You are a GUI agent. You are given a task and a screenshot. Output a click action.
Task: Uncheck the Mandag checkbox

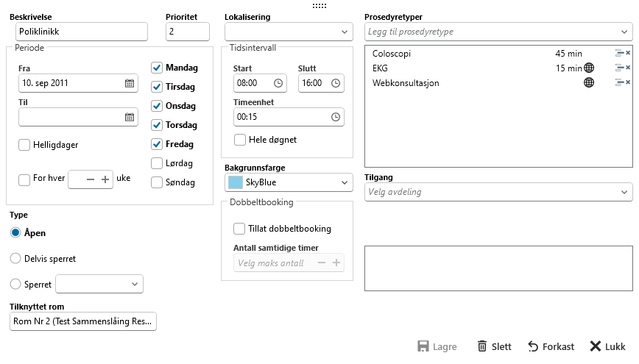pyautogui.click(x=157, y=68)
